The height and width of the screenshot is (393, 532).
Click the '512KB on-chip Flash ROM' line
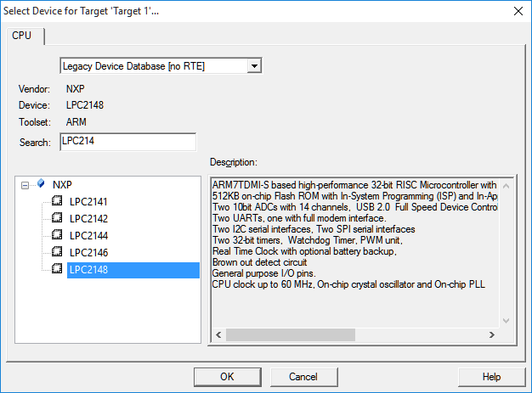point(354,196)
